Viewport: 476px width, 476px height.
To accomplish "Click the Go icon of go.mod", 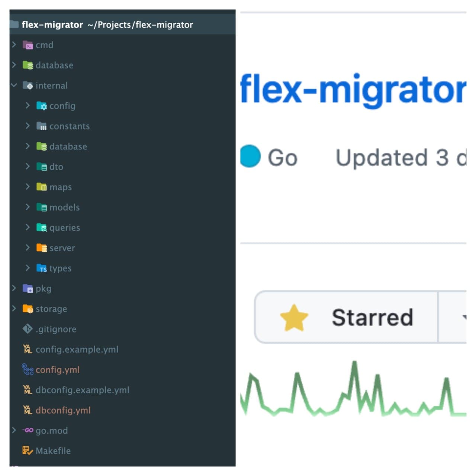I will 28,430.
